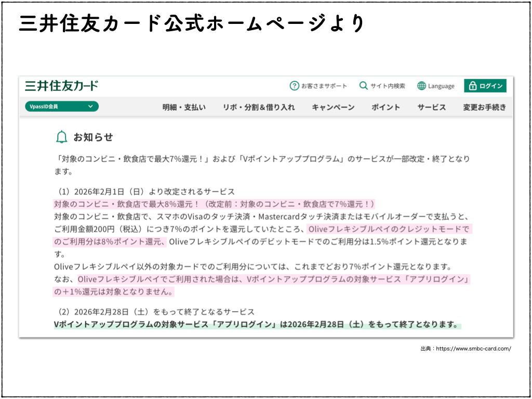Viewport: 532px width, 399px height.
Task: Click highlighted のご利用分は8%ポイント還元 text
Action: click(109, 242)
